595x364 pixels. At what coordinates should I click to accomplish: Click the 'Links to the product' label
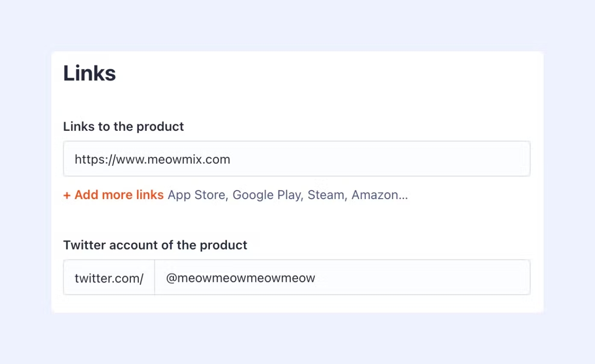[124, 126]
